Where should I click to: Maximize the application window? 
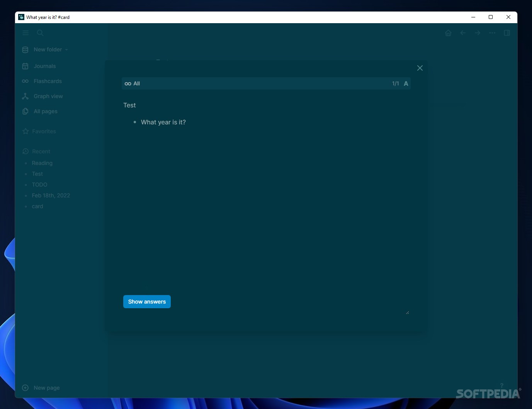491,17
